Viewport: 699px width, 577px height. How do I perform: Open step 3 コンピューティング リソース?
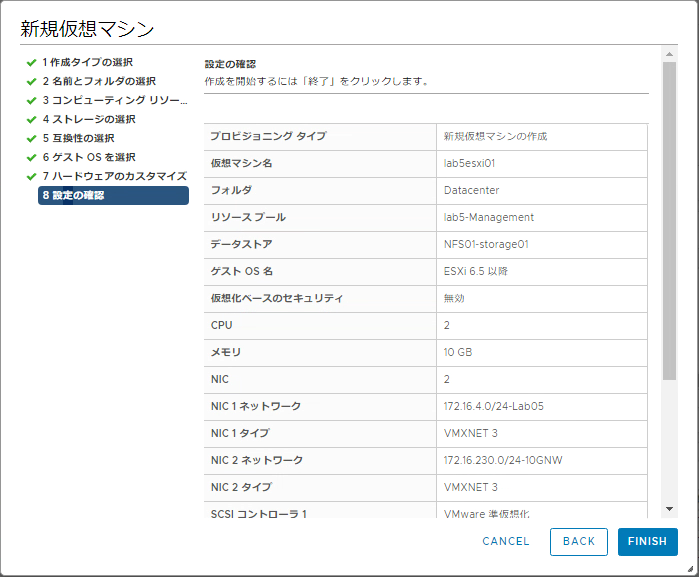point(115,100)
